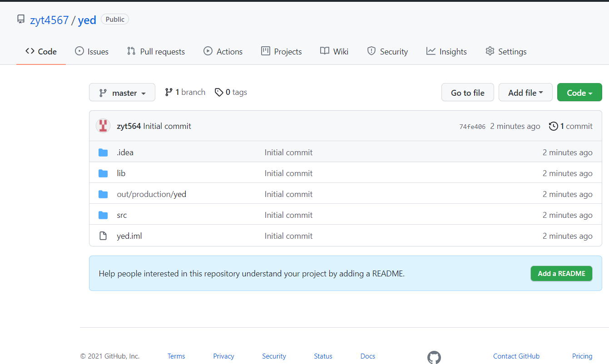Click the folder icon next to src

tap(103, 215)
